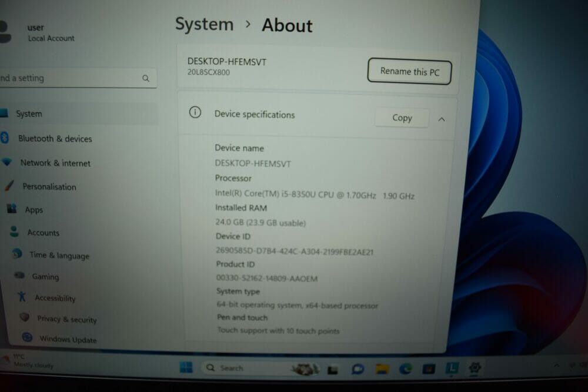Click the Apps icon in the sidebar
The width and height of the screenshot is (588, 392).
(12, 209)
